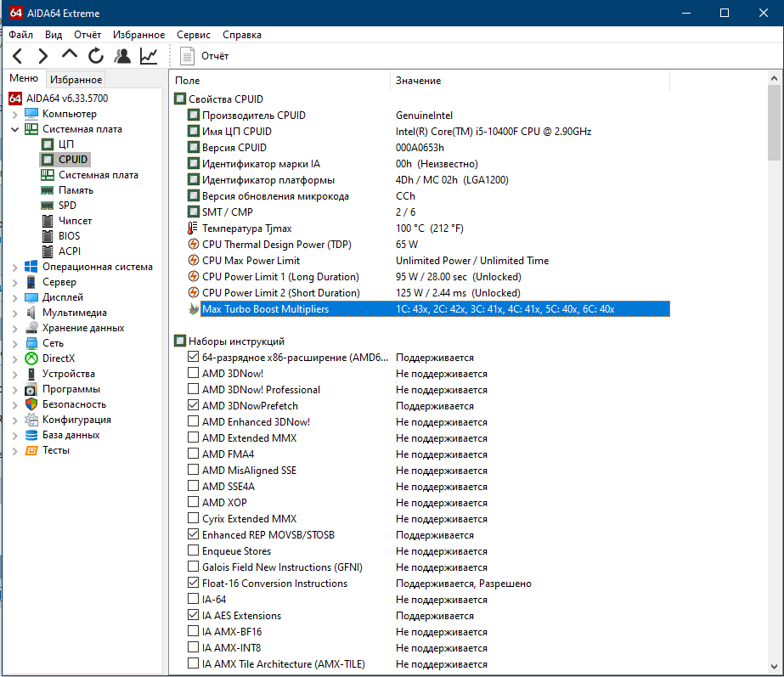Screen dimensions: 784x677
Task: Refresh the page with the circular arrow icon
Action: point(95,55)
